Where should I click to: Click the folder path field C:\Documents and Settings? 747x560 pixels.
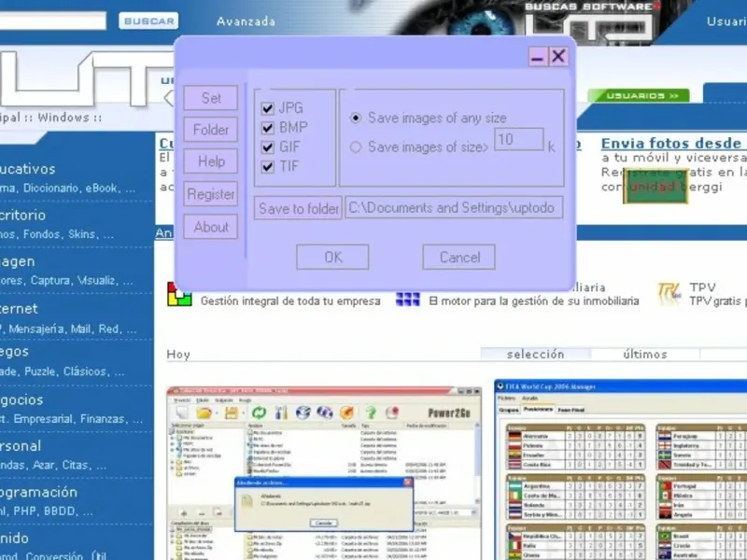[x=454, y=207]
